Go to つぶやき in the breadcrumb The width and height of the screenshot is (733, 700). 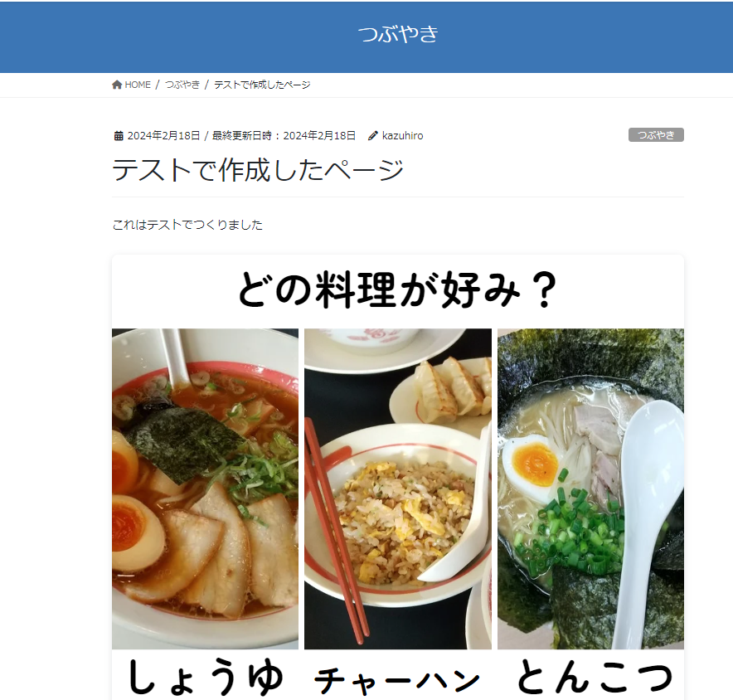(x=182, y=85)
